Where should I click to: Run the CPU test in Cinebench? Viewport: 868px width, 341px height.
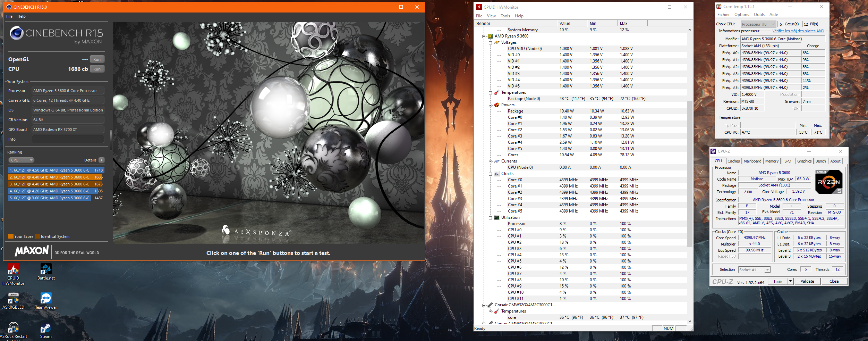point(97,69)
